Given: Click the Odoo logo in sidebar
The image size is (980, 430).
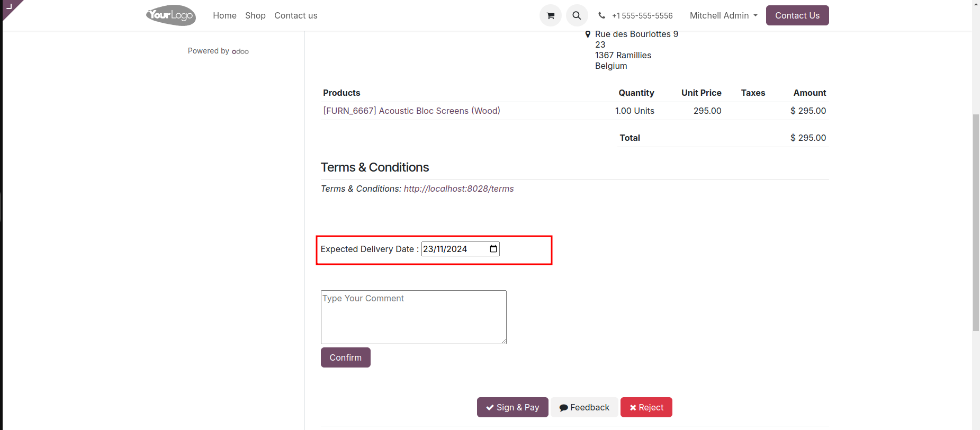Looking at the screenshot, I should [240, 51].
